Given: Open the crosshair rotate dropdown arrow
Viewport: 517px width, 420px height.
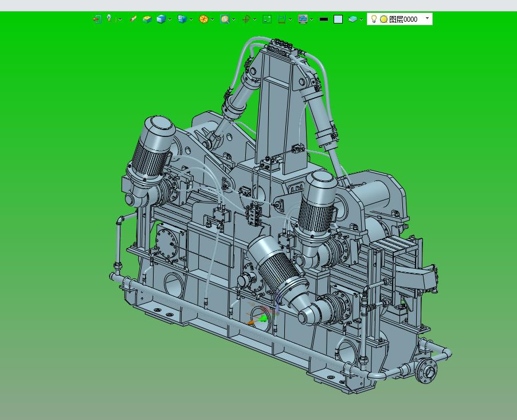Looking at the screenshot, I should (255, 19).
